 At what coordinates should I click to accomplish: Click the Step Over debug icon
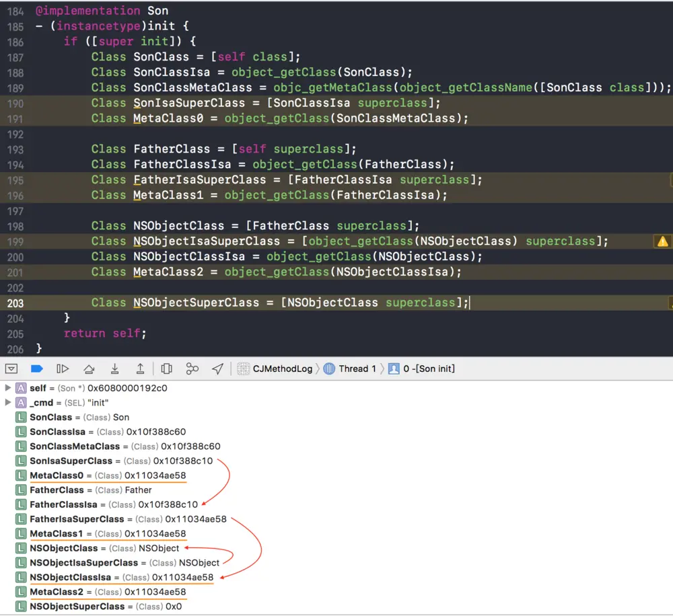89,369
